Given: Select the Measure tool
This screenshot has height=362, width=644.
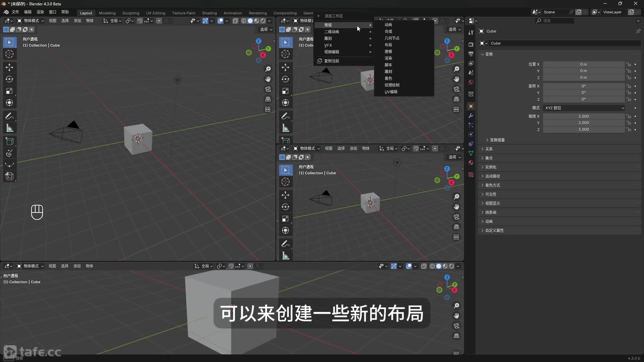Looking at the screenshot, I should pyautogui.click(x=10, y=128).
